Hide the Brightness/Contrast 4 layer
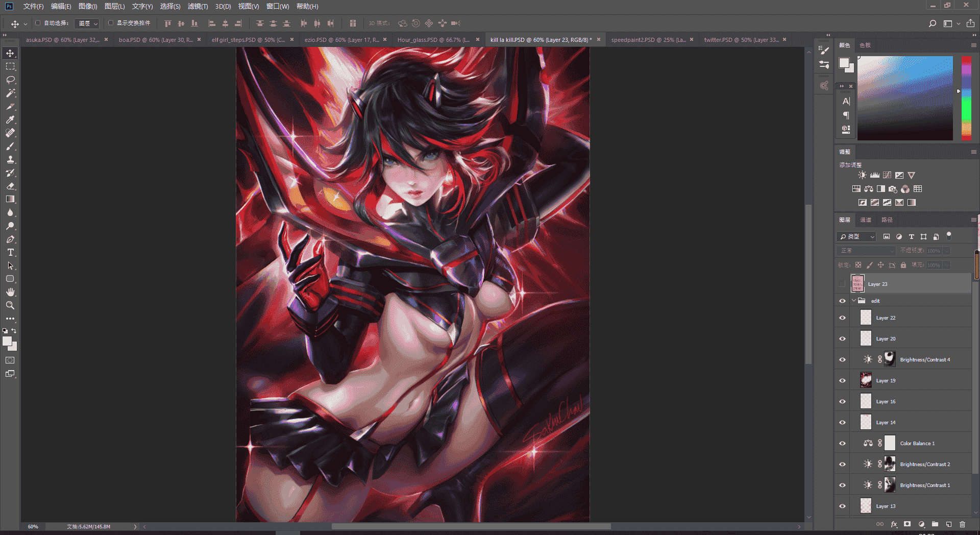Image resolution: width=980 pixels, height=535 pixels. [x=842, y=359]
